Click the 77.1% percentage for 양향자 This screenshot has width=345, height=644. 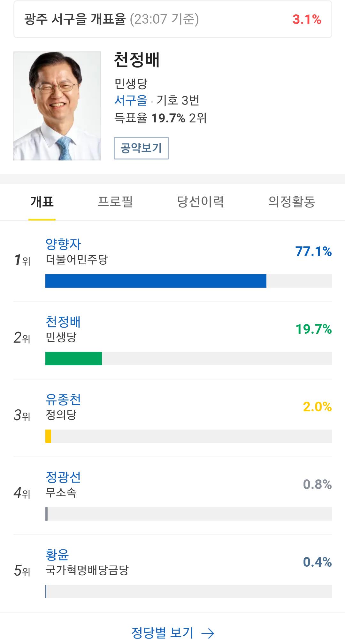(313, 252)
